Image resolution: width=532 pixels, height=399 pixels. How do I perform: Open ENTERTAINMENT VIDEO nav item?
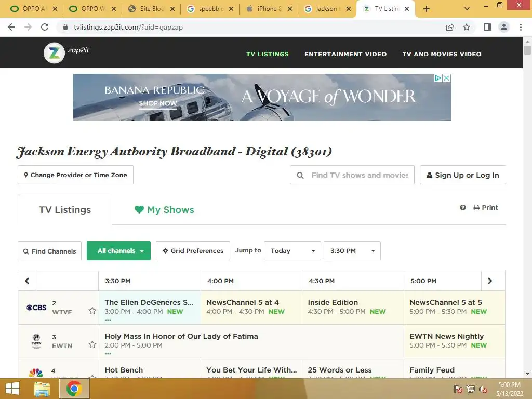point(345,54)
